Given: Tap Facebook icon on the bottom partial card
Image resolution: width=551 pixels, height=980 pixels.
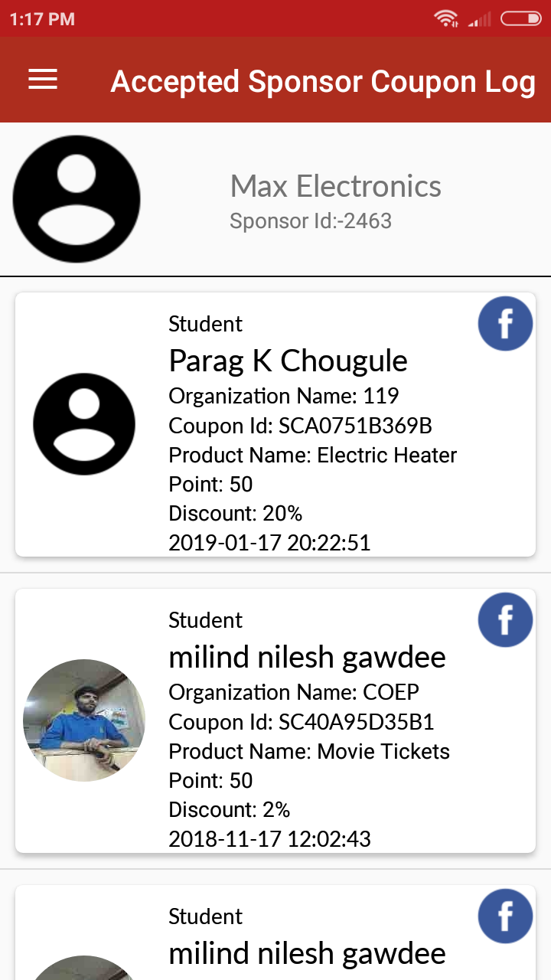Looking at the screenshot, I should pyautogui.click(x=505, y=916).
